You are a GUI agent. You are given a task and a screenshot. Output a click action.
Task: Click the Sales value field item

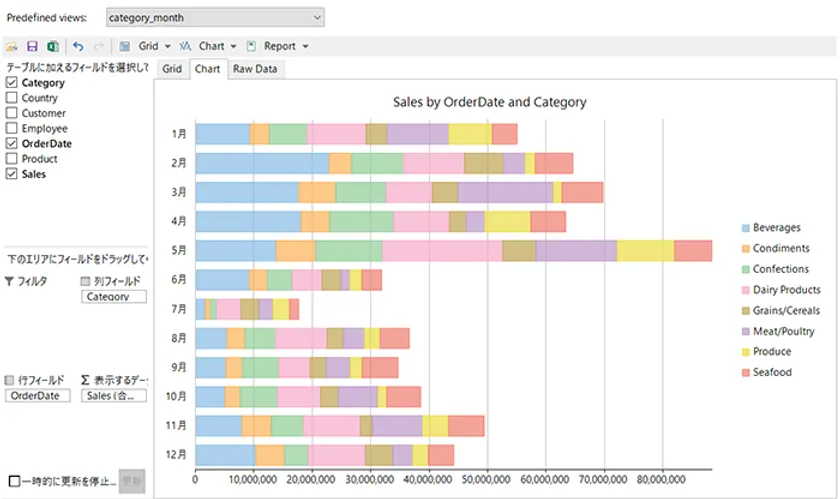point(113,396)
